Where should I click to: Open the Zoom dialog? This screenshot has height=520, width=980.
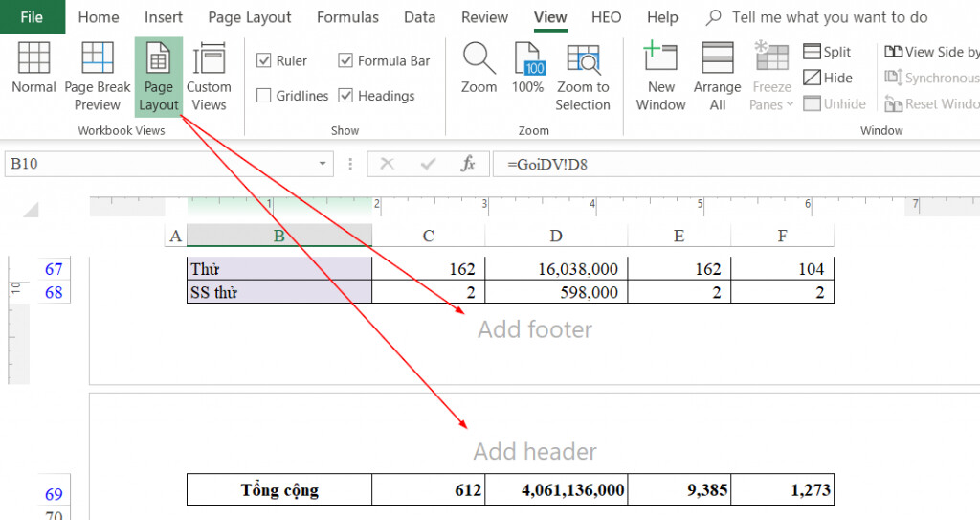479,68
